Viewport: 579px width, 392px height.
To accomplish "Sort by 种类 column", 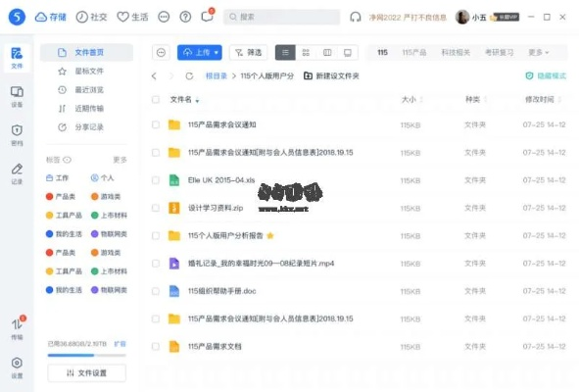I will 476,99.
